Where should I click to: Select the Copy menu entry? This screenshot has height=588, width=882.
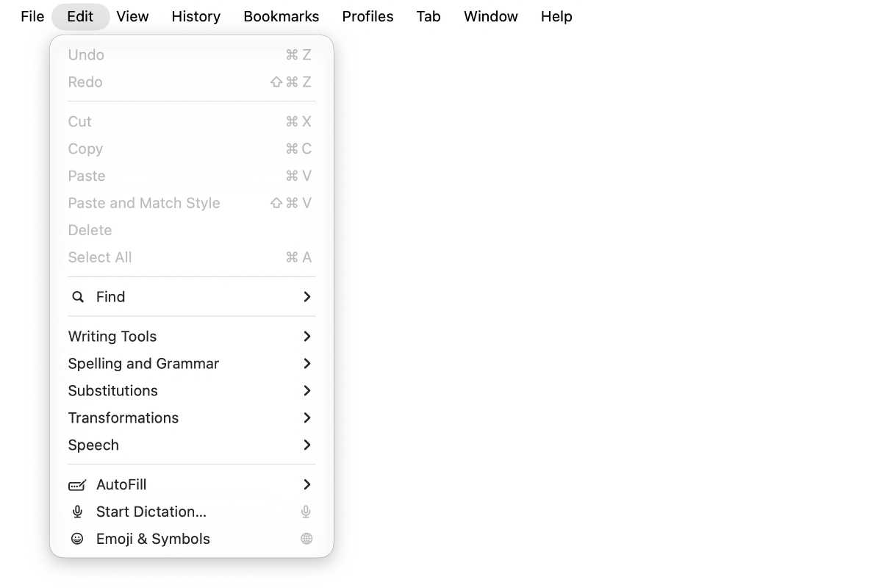(192, 149)
